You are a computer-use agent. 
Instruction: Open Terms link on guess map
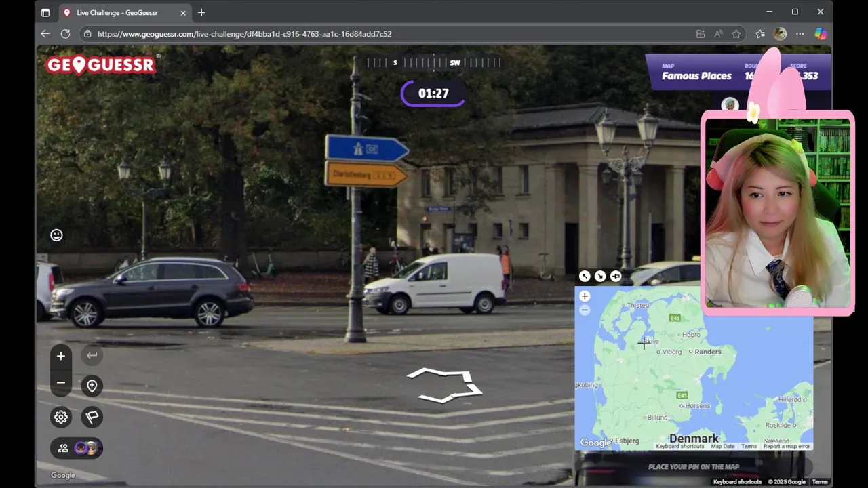(x=749, y=446)
